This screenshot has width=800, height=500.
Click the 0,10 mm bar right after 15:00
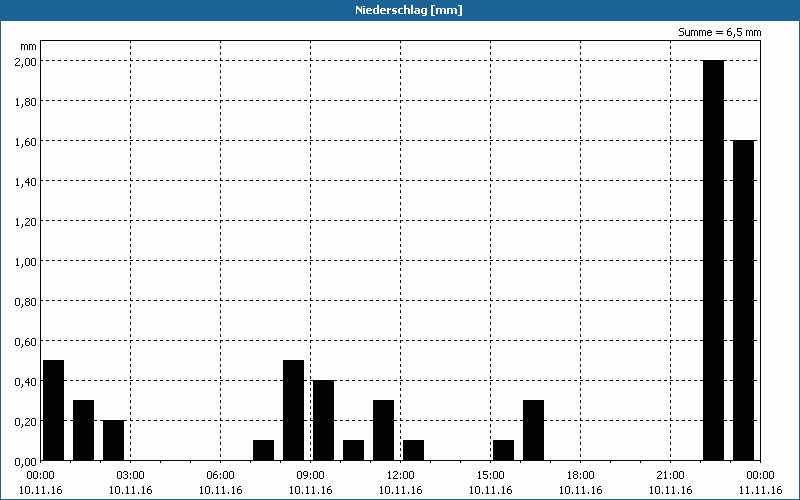click(x=504, y=451)
